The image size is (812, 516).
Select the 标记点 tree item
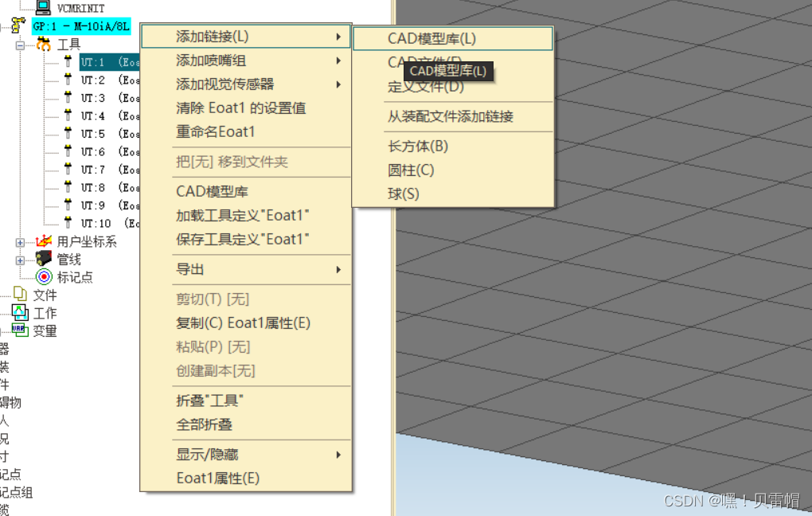click(75, 277)
